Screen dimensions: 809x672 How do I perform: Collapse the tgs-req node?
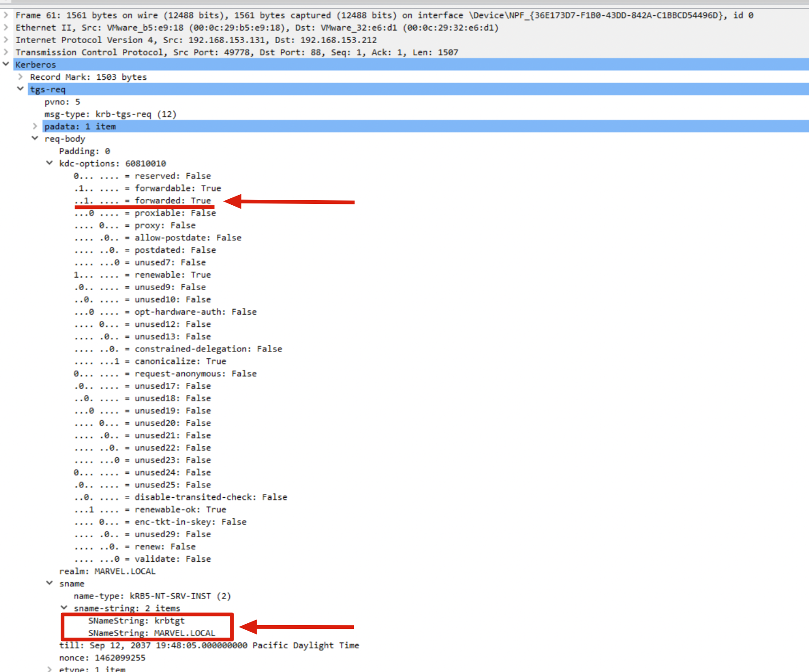[x=20, y=89]
